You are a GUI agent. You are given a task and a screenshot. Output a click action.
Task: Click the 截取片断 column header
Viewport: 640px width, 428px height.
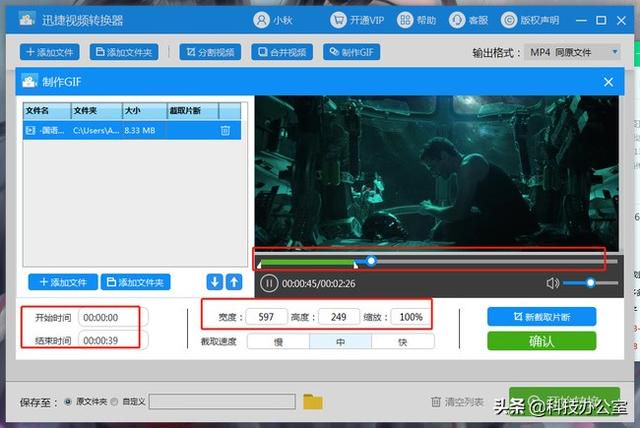(193, 111)
